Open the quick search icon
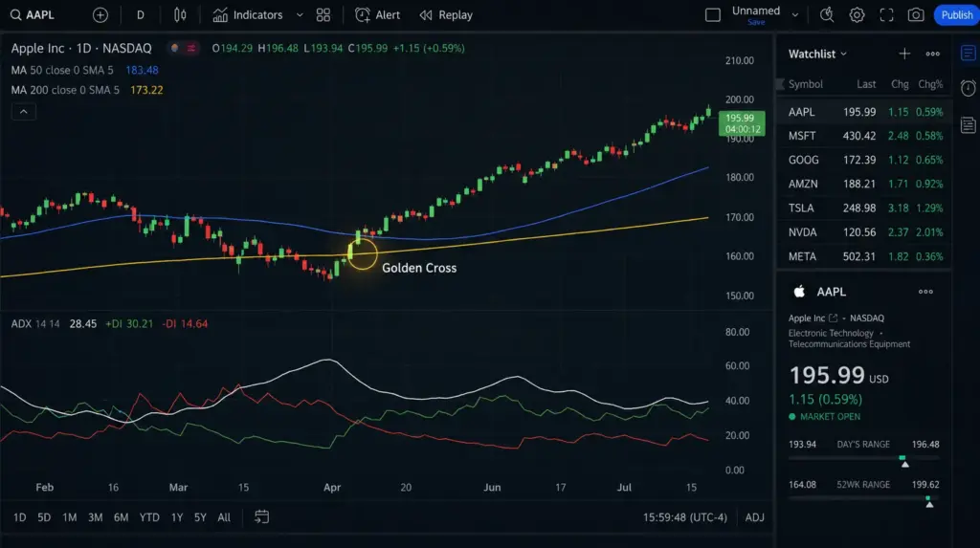 827,15
